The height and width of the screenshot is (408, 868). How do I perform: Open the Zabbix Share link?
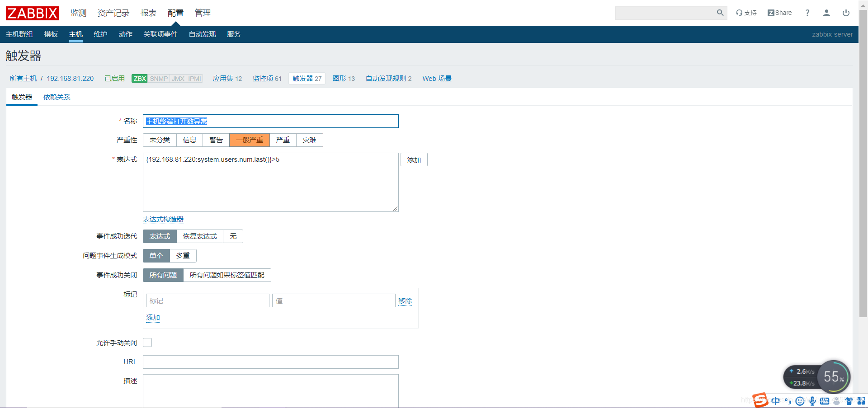[779, 13]
